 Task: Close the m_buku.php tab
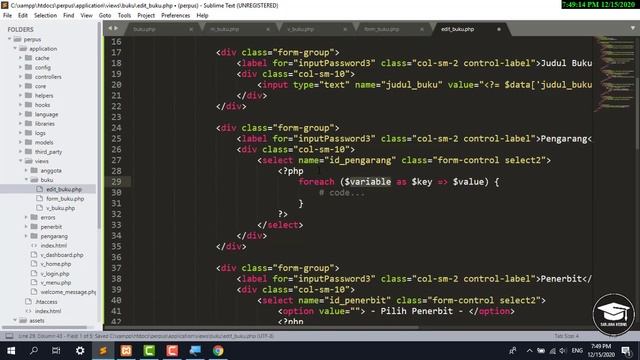click(x=268, y=29)
